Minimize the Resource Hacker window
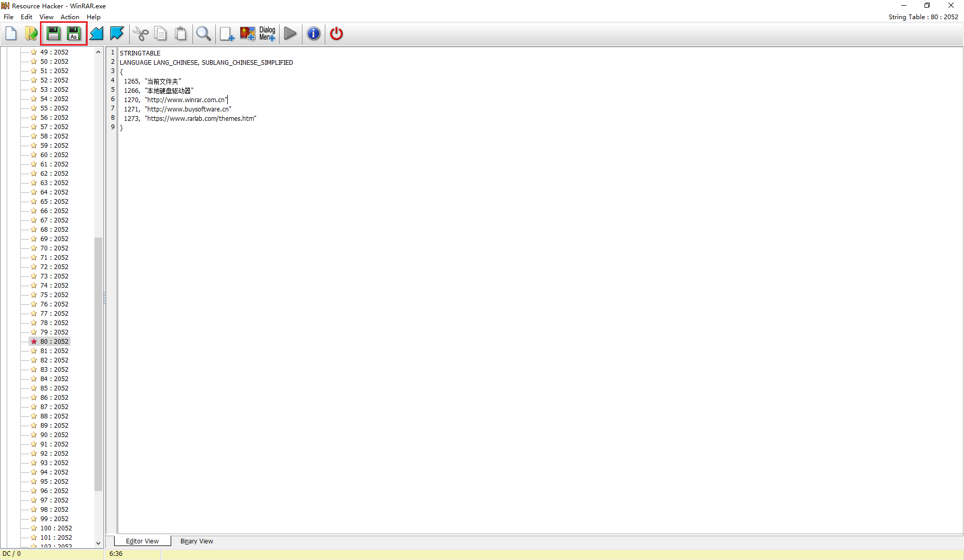964x560 pixels. click(x=903, y=6)
